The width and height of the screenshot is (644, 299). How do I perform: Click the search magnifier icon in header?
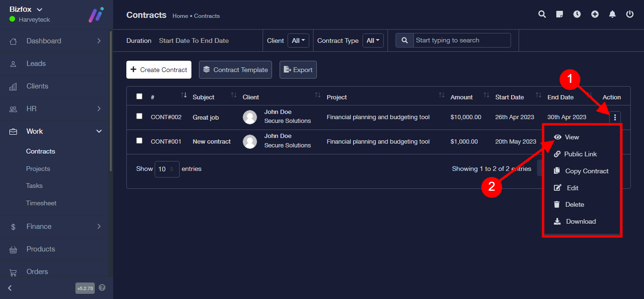[x=542, y=15]
